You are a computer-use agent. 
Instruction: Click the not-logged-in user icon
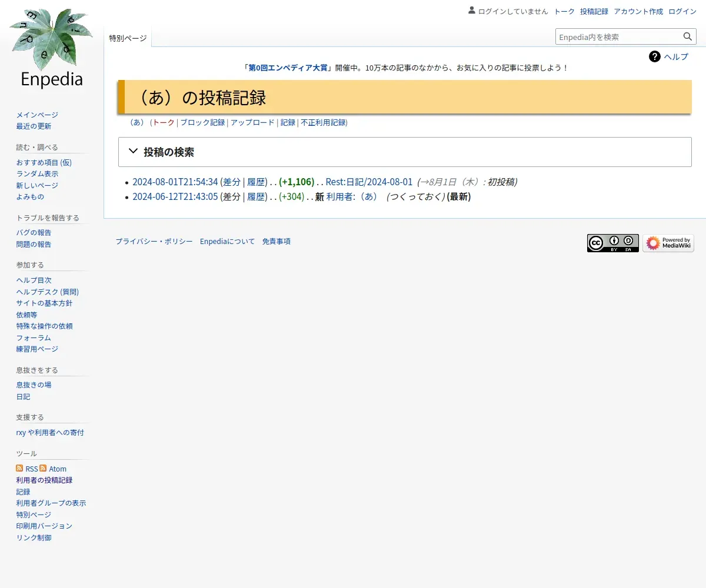(471, 11)
